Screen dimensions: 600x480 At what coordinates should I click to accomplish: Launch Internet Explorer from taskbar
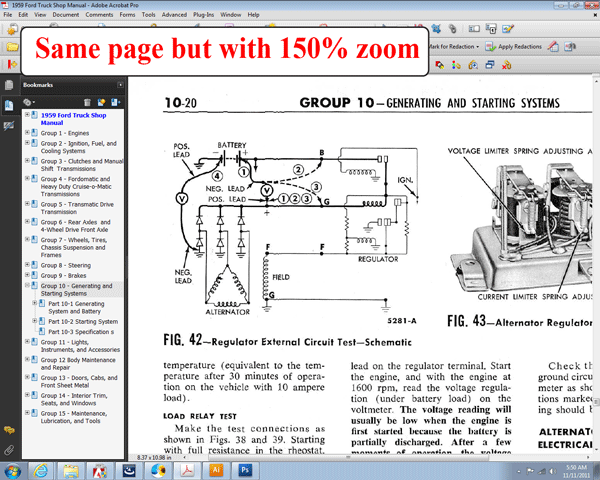40,471
